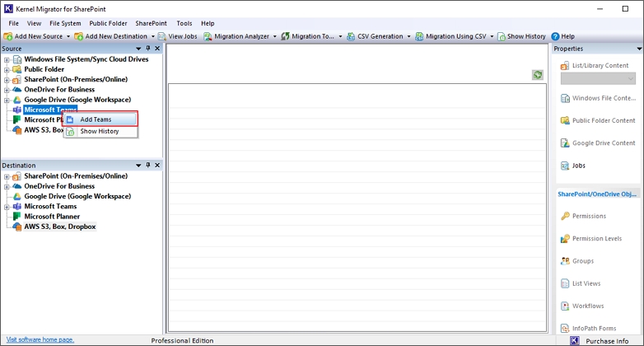Open the Migration Using CSV dropdown arrow
The width and height of the screenshot is (644, 346).
492,36
